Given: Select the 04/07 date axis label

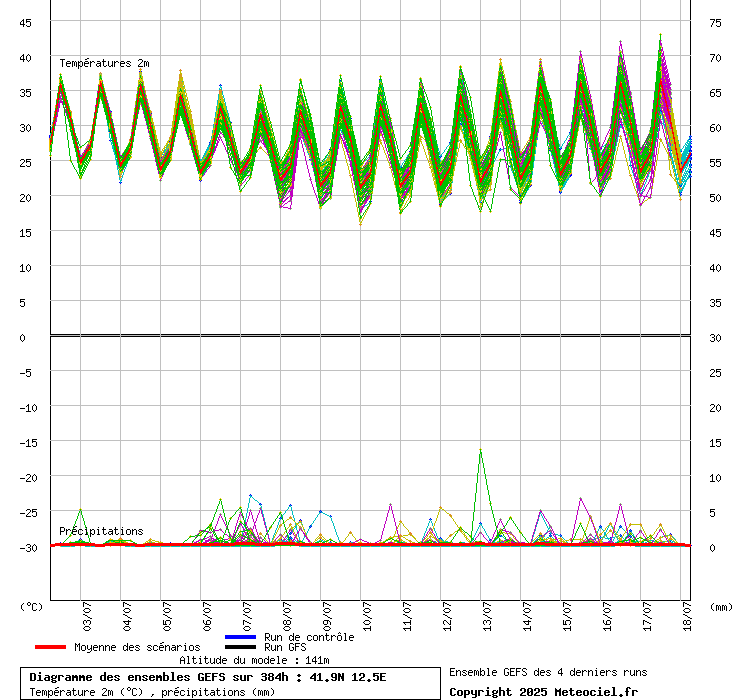Looking at the screenshot, I should [127, 616].
